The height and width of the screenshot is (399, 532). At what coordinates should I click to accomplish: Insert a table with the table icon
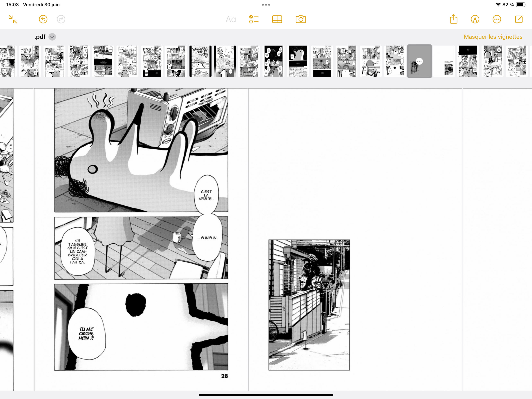tap(276, 19)
